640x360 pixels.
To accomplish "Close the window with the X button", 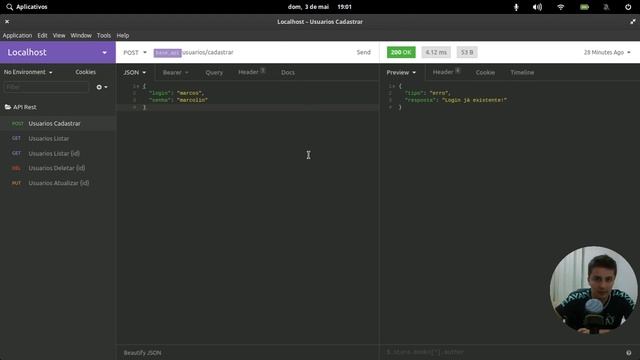I will 7,22.
